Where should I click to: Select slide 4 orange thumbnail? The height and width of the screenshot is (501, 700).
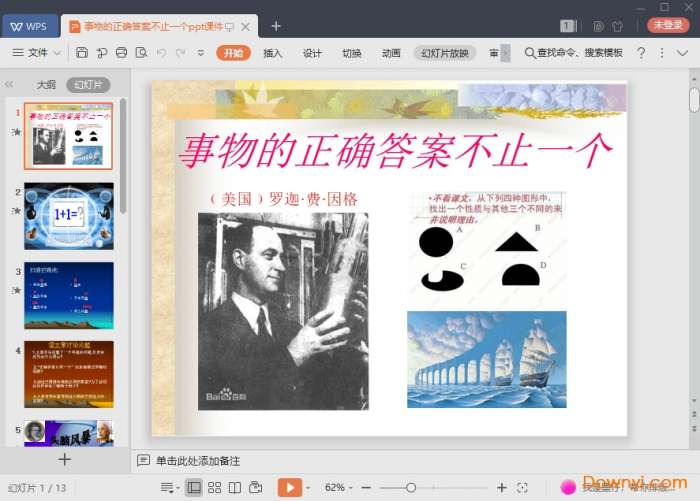(69, 374)
